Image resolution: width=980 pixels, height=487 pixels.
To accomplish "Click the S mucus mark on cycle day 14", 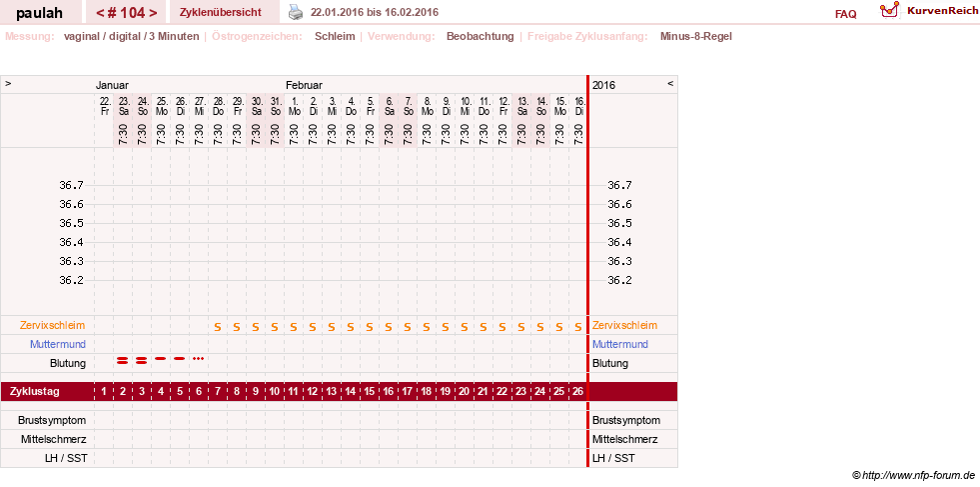I will (x=351, y=327).
